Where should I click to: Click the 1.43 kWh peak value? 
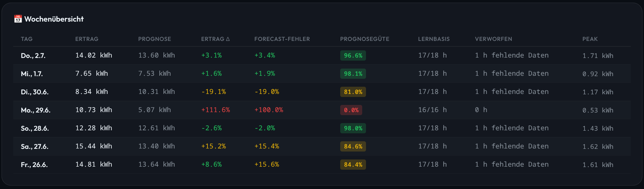pos(598,128)
